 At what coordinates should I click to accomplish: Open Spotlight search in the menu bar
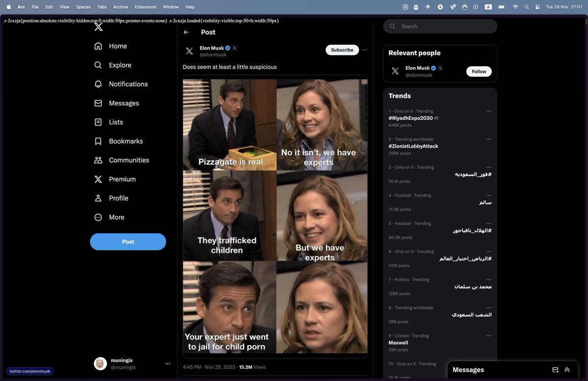click(527, 7)
